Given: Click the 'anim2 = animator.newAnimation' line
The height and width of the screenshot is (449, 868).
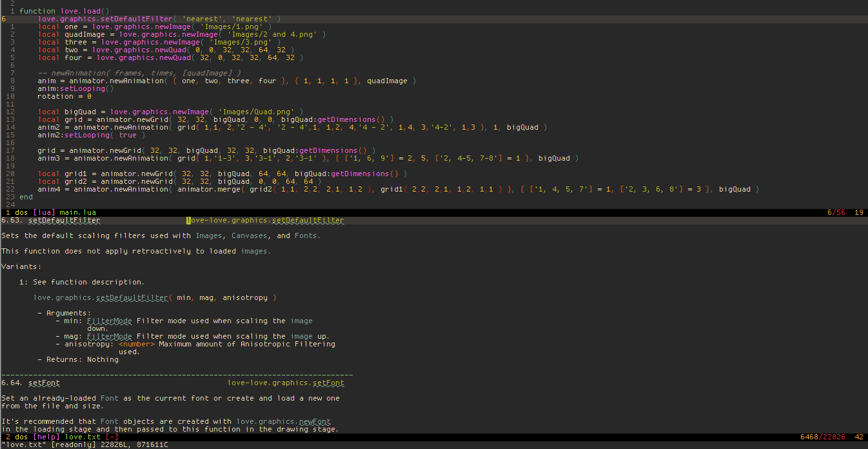Looking at the screenshot, I should (292, 128).
